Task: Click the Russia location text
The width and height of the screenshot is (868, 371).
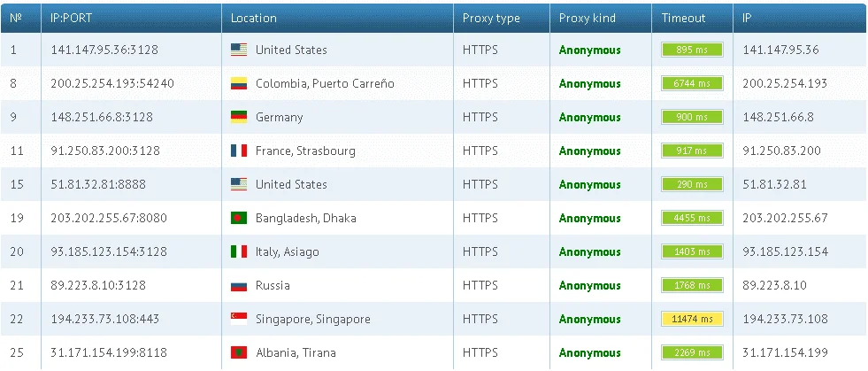Action: coord(273,286)
